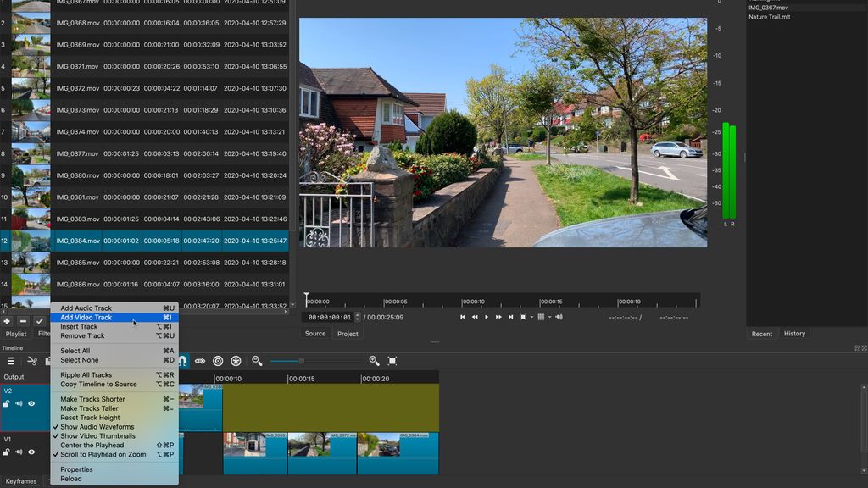The image size is (868, 488).
Task: Open the grid options dropdown arrow in the player
Action: coord(549,318)
